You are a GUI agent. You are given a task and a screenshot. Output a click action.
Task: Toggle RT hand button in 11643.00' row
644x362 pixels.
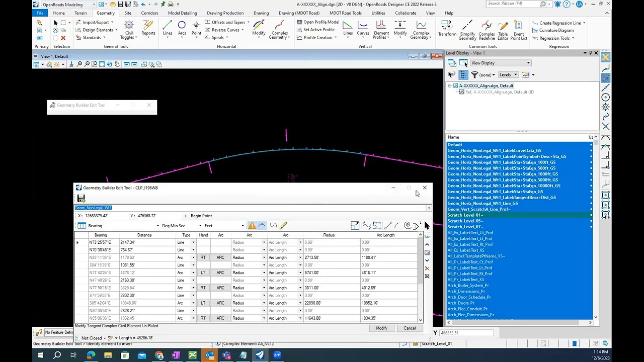(203, 318)
